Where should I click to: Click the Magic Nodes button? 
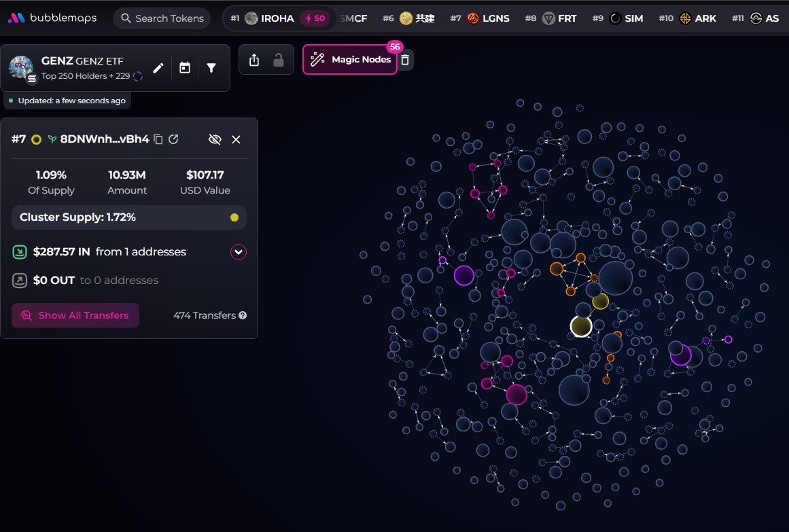click(x=350, y=59)
